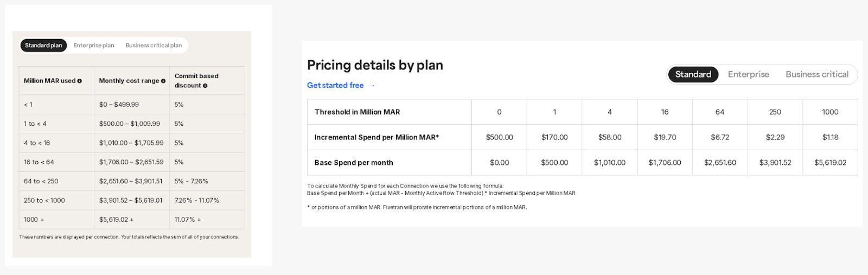Click the $5,619.02 base spend cell
Image resolution: width=868 pixels, height=275 pixels.
point(830,163)
